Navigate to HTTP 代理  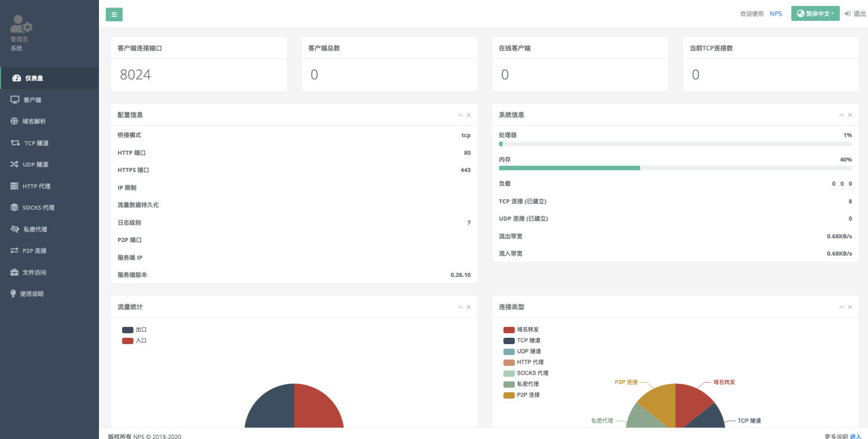(49, 186)
